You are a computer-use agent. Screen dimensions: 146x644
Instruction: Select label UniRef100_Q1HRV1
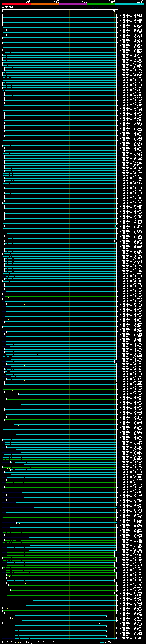(x=131, y=108)
